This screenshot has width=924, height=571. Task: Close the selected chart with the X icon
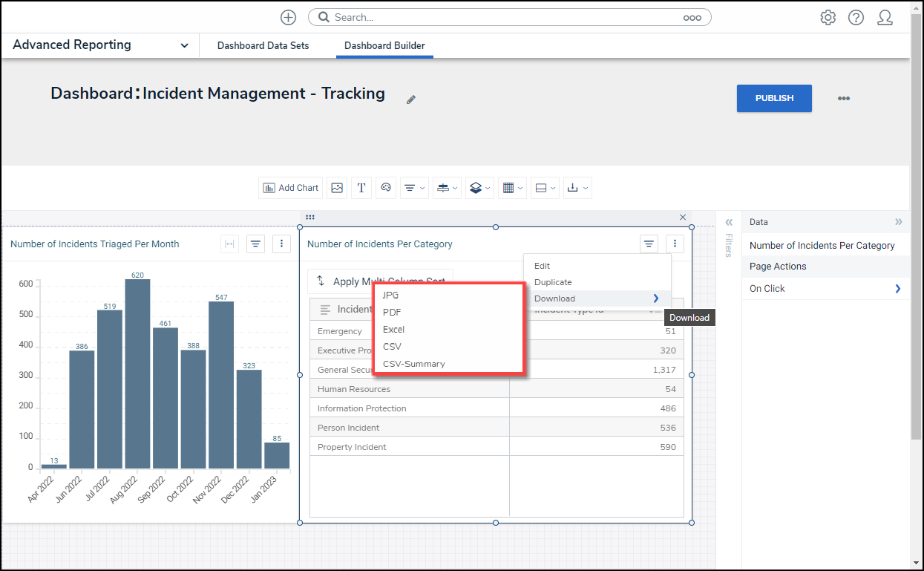tap(683, 218)
